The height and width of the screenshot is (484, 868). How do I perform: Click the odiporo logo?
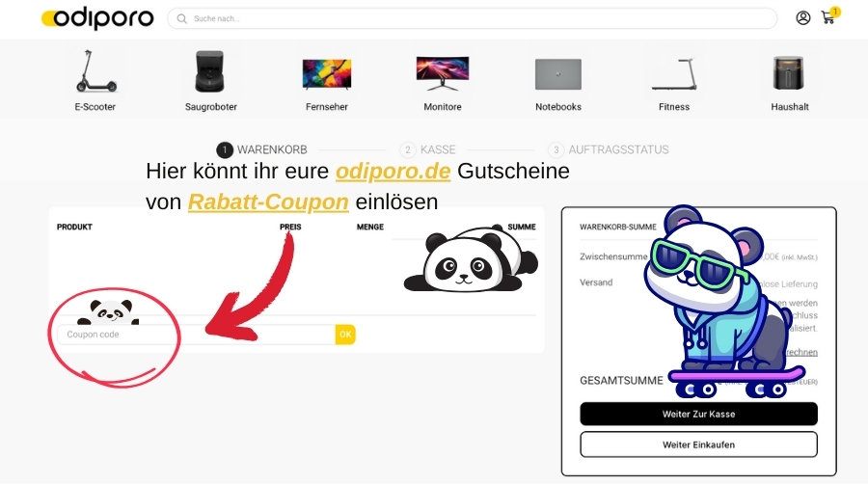click(97, 18)
